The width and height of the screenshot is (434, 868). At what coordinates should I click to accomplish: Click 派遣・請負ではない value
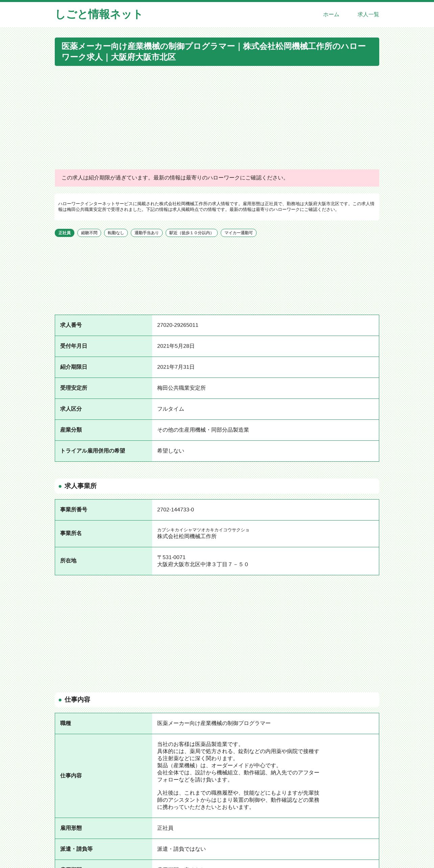[182, 849]
